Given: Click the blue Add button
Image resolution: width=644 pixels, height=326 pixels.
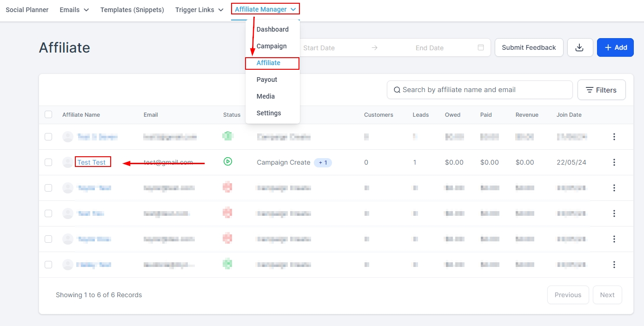Looking at the screenshot, I should pyautogui.click(x=615, y=47).
